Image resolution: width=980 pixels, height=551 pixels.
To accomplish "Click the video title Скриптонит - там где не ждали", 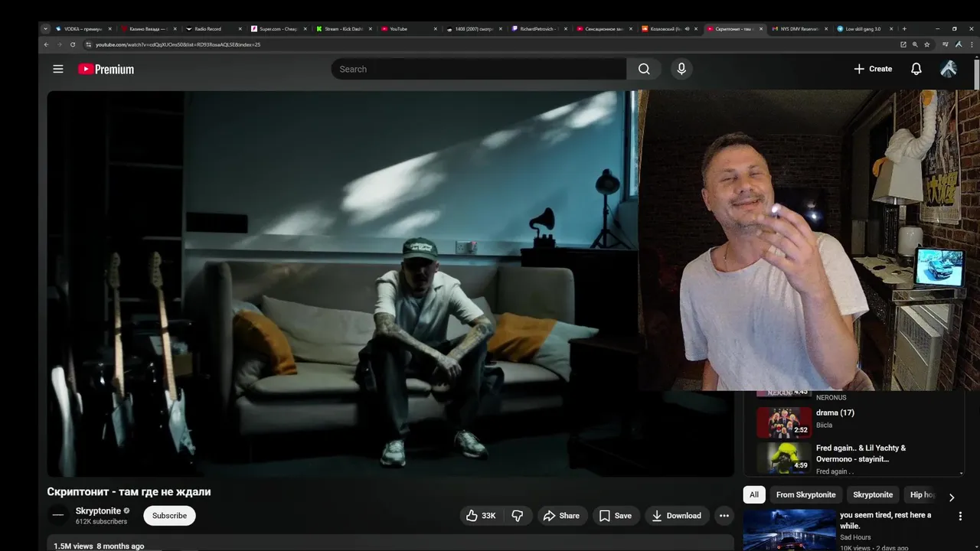I will point(129,492).
